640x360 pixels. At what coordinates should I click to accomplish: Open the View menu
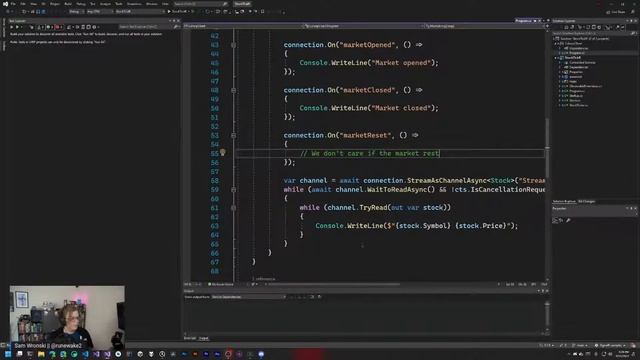coord(33,4)
